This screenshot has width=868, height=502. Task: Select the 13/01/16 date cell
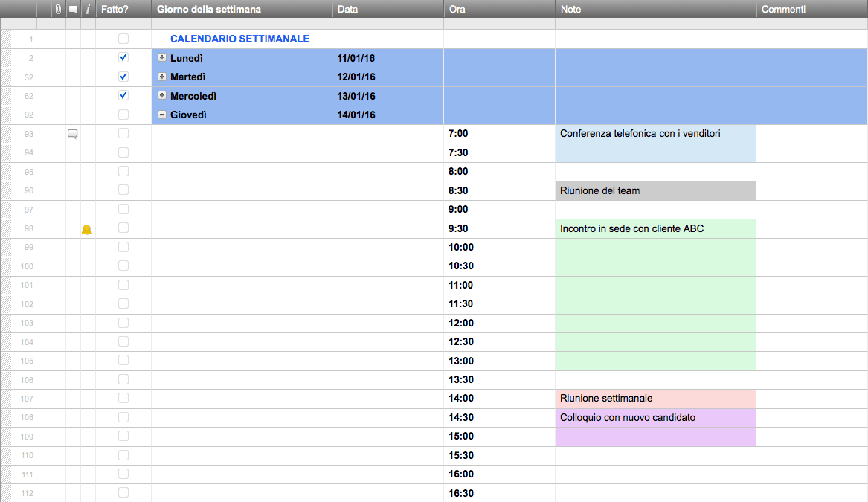[x=388, y=96]
